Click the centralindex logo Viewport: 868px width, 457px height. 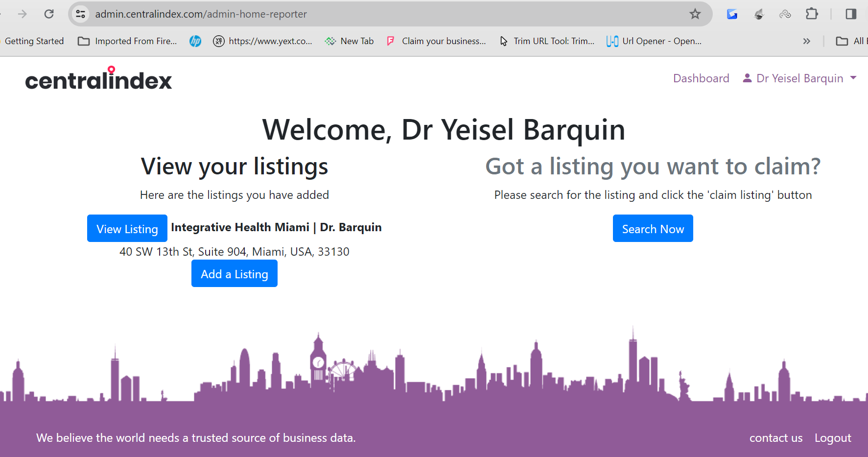coord(98,78)
